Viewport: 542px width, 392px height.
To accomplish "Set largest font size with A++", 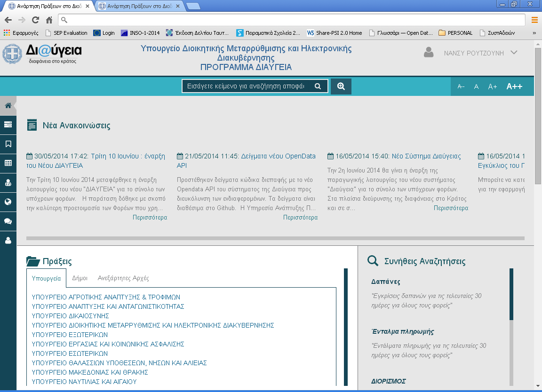I will (x=514, y=86).
